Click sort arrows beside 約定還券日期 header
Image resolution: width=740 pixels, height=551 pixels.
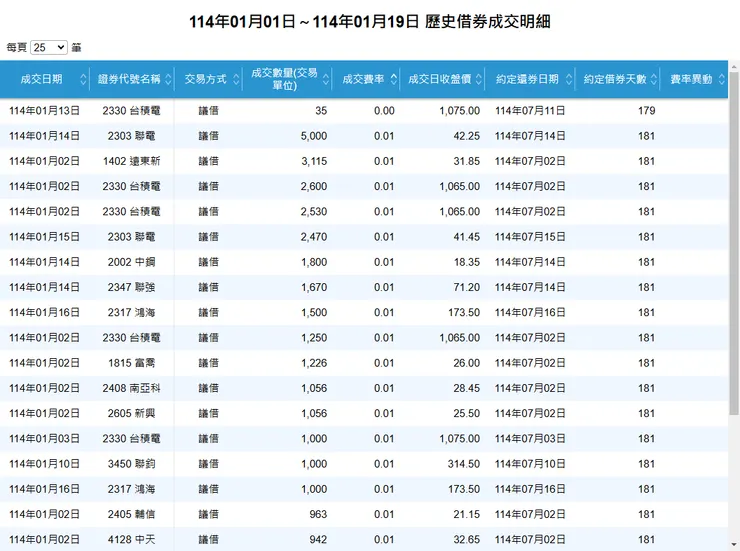569,79
